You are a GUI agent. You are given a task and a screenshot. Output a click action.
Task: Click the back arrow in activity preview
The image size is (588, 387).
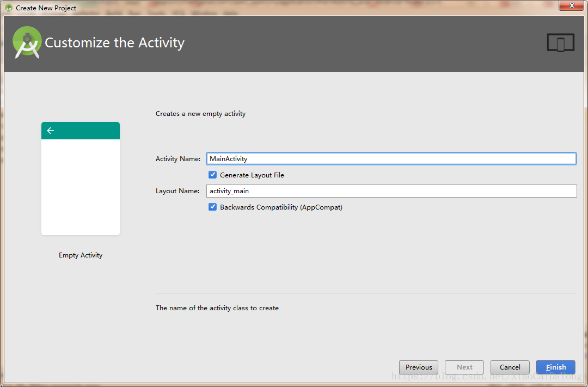[x=50, y=131]
